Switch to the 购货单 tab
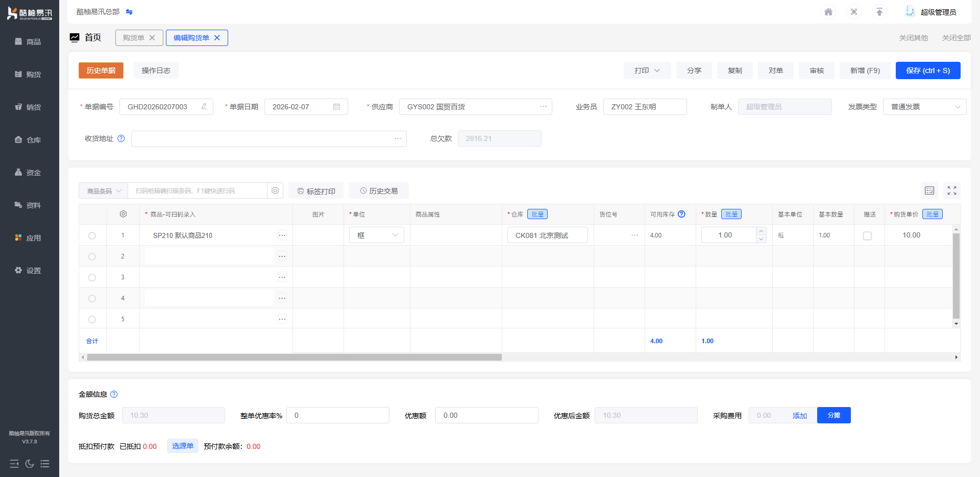The width and height of the screenshot is (980, 477). point(134,38)
